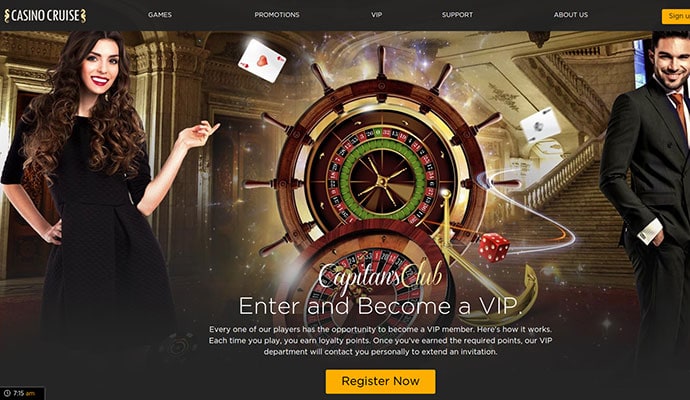Click the Casino Cruise logo
Screen dimensions: 690x400
(x=45, y=16)
